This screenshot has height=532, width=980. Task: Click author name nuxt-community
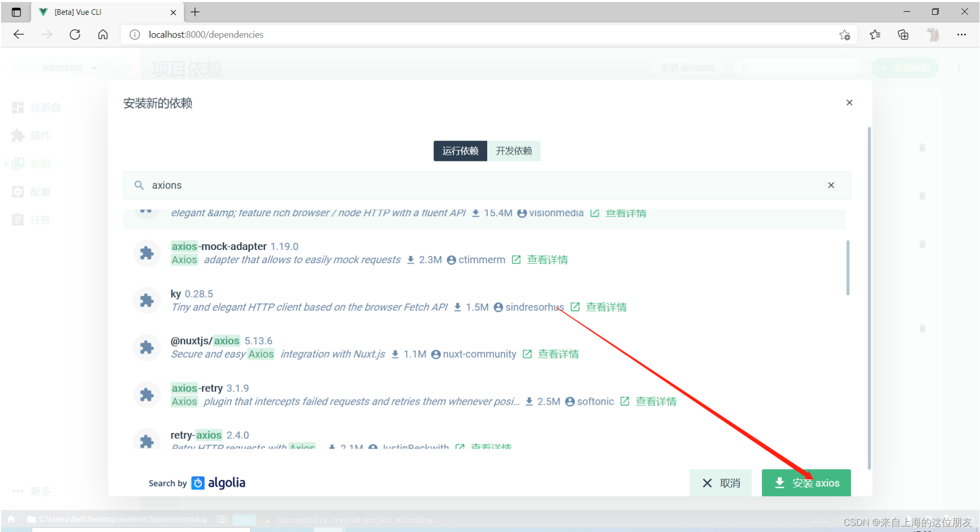[x=480, y=354]
